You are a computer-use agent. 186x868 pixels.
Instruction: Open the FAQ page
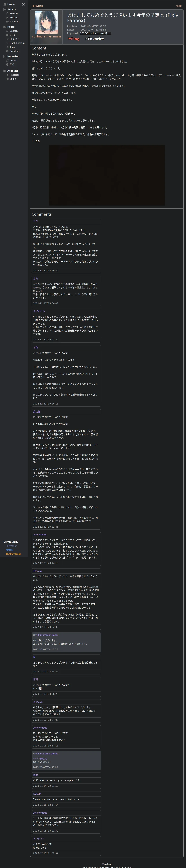(x=10, y=65)
